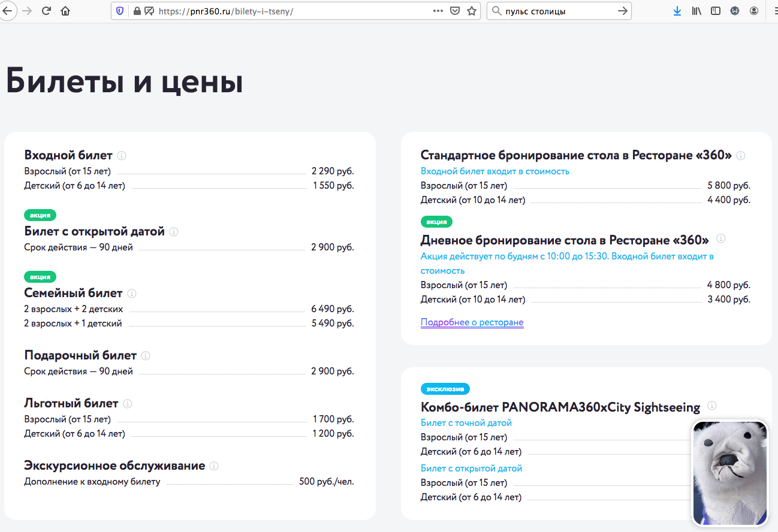Screen dimensions: 778x532
Task: Click the 6 490 руб. family price
Action: pos(333,309)
